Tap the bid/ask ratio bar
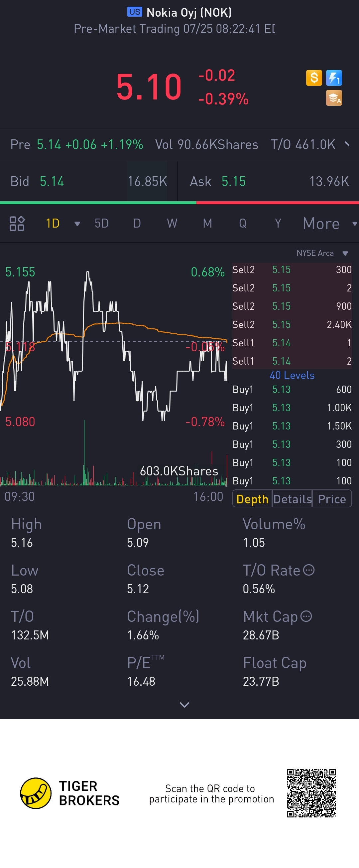Image resolution: width=359 pixels, height=868 pixels. [179, 203]
